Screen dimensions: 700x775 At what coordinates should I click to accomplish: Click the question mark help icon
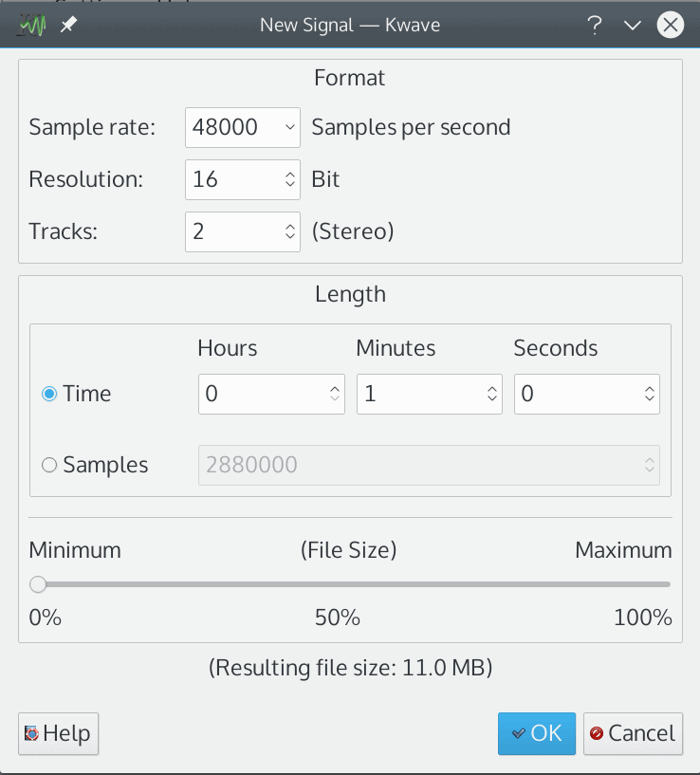(x=595, y=25)
